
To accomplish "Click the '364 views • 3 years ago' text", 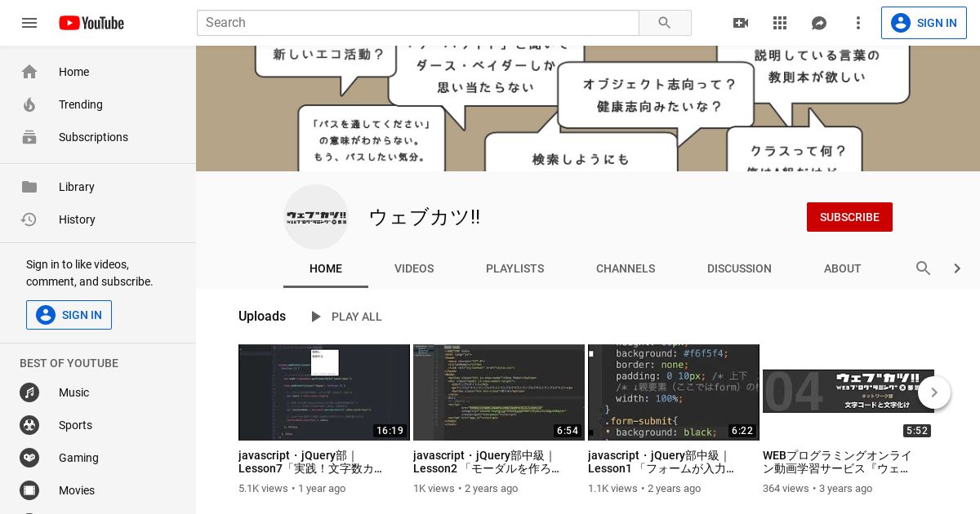I will [817, 489].
